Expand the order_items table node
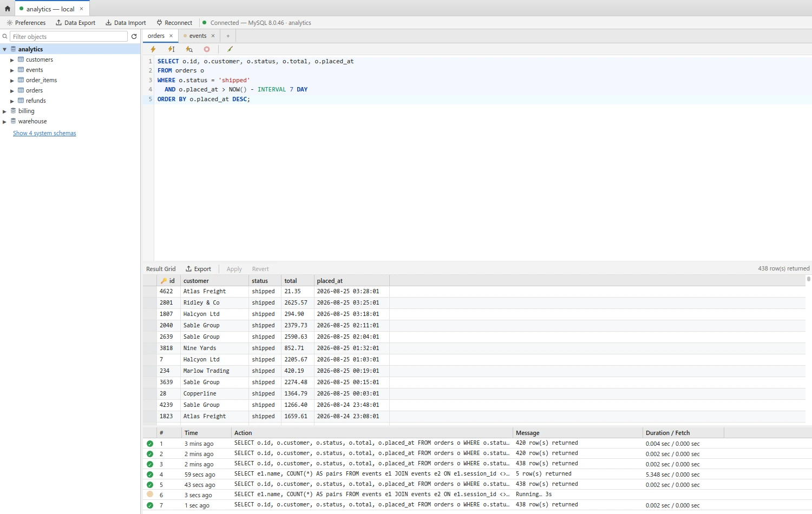 click(12, 81)
